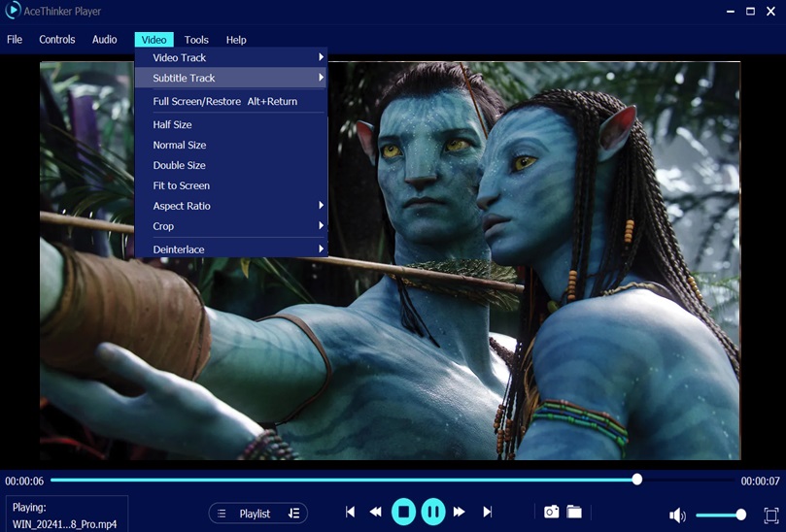The height and width of the screenshot is (532, 786).
Task: Close the Video menu tab
Action: point(154,40)
